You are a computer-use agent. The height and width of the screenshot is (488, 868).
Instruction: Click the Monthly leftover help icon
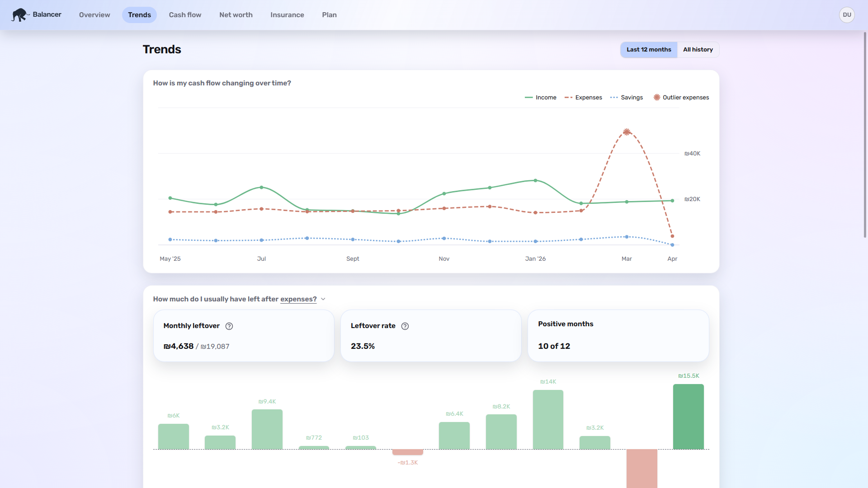229,326
